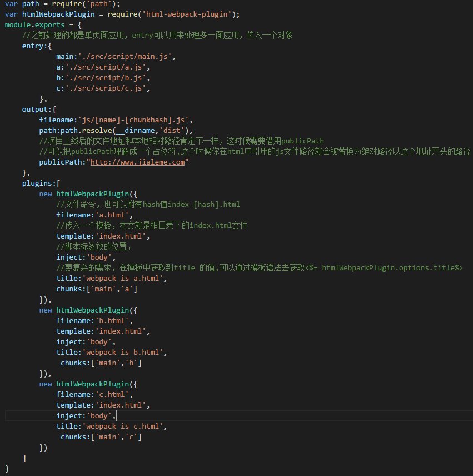Click chunks:['main','c'] line

(101, 437)
